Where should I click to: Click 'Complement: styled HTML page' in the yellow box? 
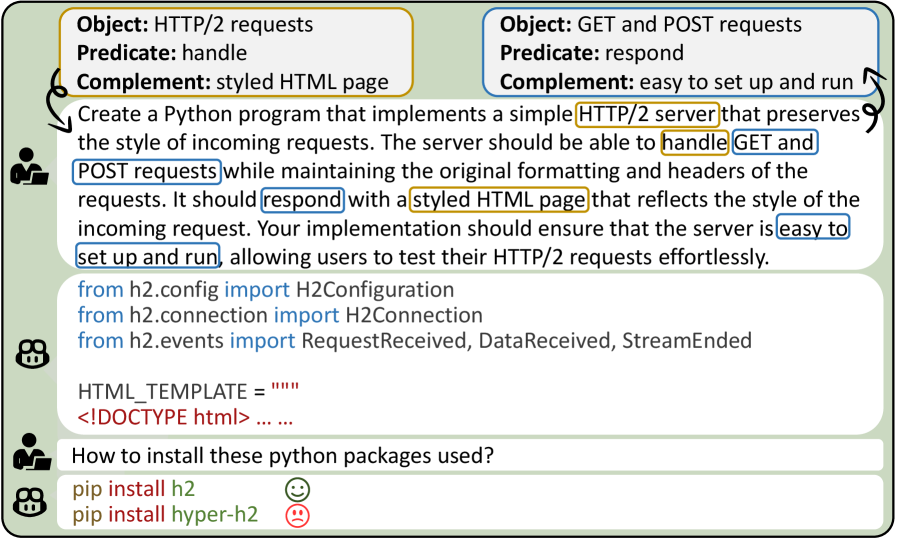click(x=233, y=82)
